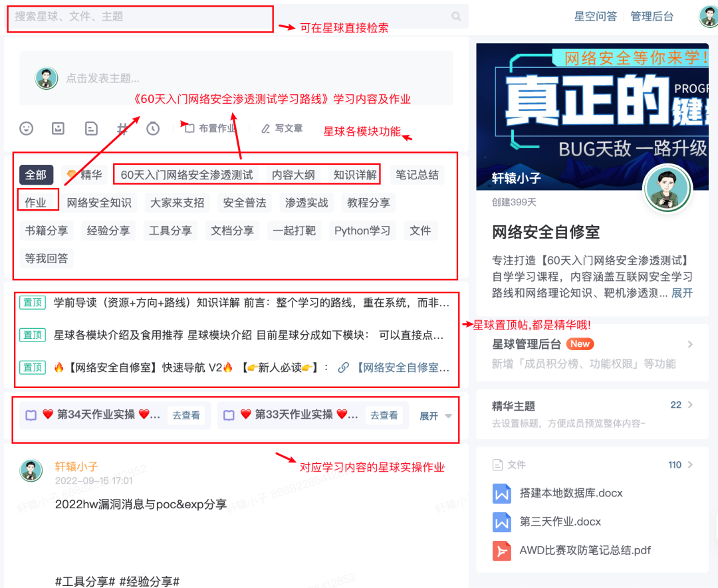The image size is (718, 588).
Task: Click the search magnifier icon
Action: pyautogui.click(x=456, y=17)
